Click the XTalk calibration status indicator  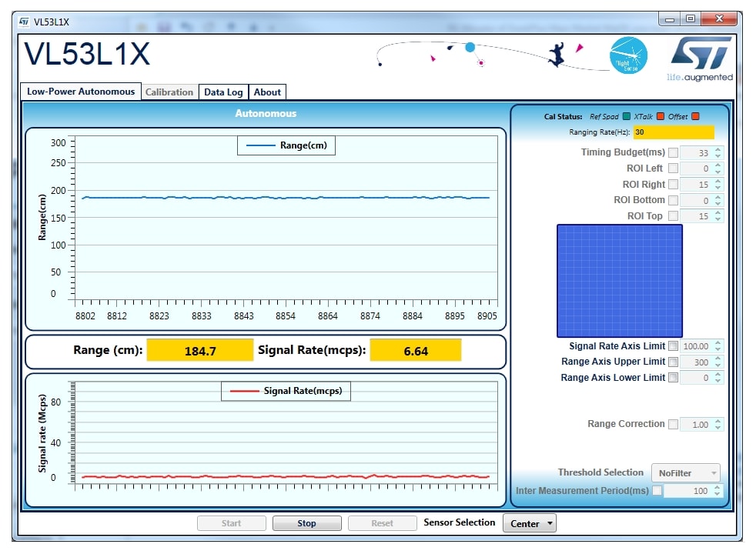click(660, 117)
